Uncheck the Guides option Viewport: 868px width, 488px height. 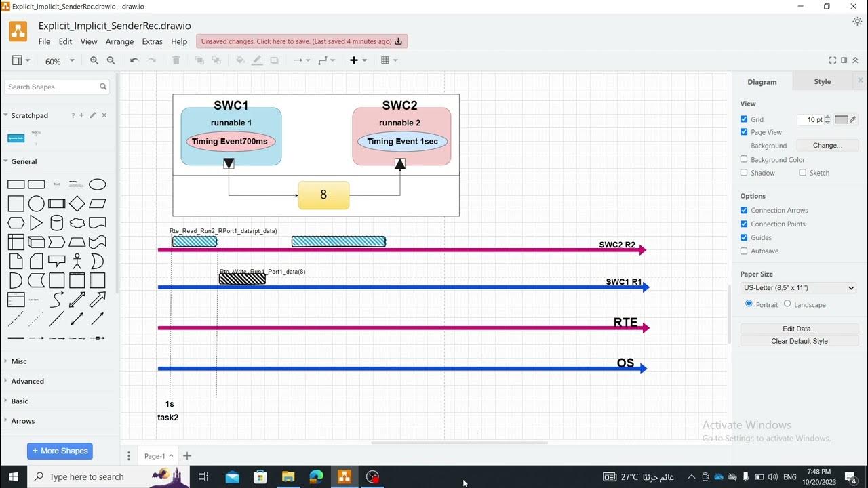click(x=744, y=237)
